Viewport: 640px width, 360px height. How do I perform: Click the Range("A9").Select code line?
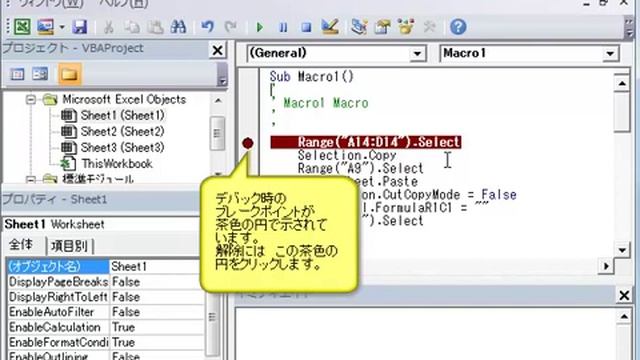(x=360, y=169)
